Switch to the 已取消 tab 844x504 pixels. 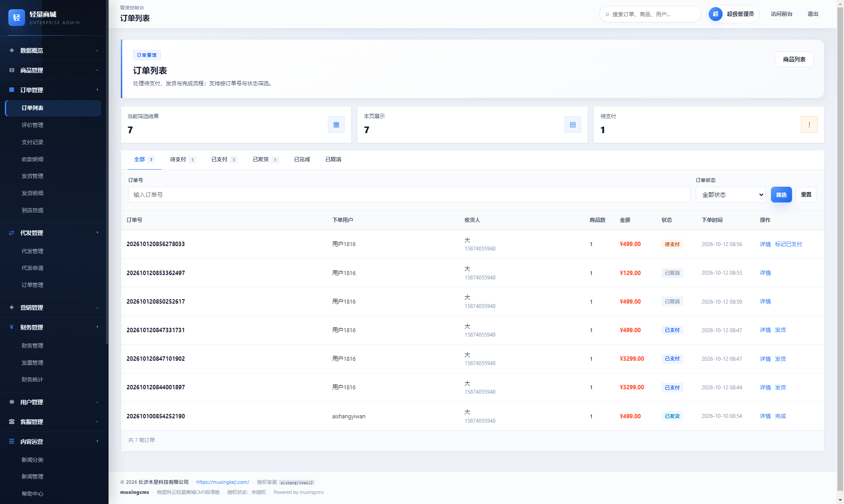[333, 160]
